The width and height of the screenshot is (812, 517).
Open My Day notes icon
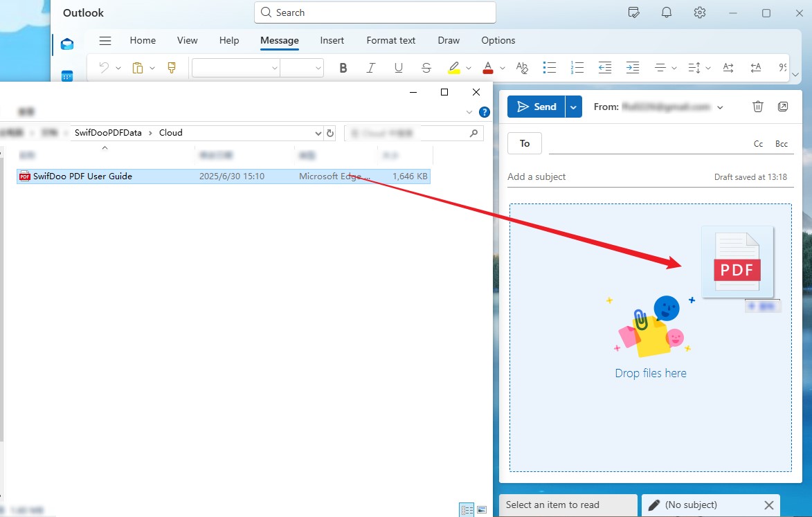pyautogui.click(x=633, y=12)
